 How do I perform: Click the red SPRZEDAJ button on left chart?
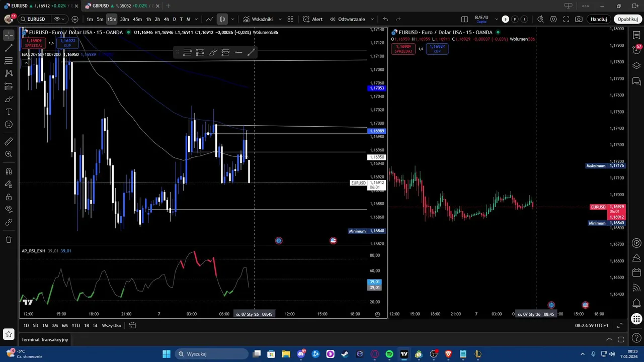(34, 43)
